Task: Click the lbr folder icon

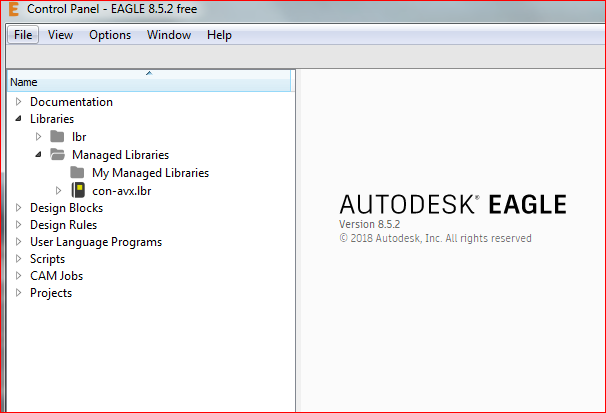Action: tap(58, 137)
